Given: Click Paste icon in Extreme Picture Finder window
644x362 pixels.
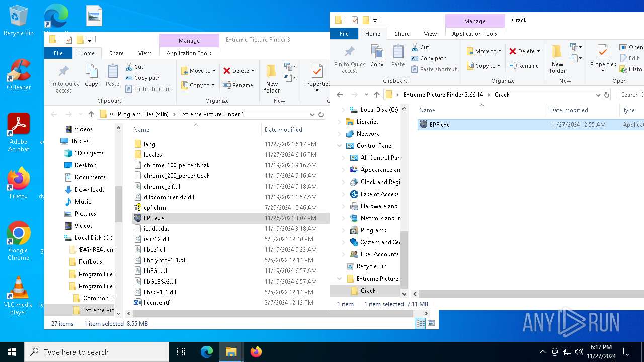Looking at the screenshot, I should click(112, 75).
